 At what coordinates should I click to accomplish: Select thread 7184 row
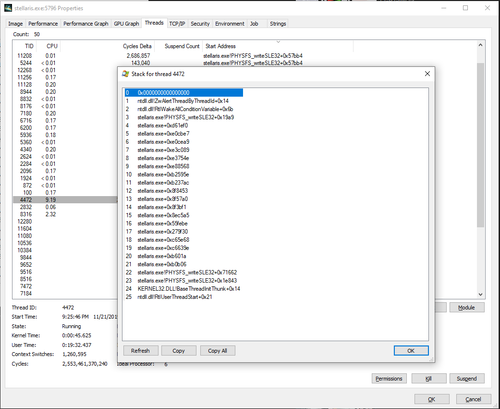(x=65, y=293)
